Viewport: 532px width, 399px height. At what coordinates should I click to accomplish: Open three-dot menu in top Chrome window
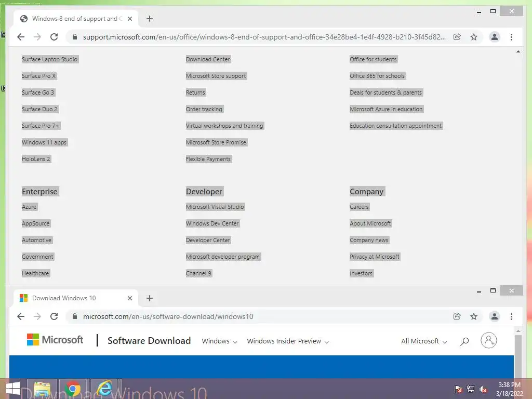pos(511,37)
